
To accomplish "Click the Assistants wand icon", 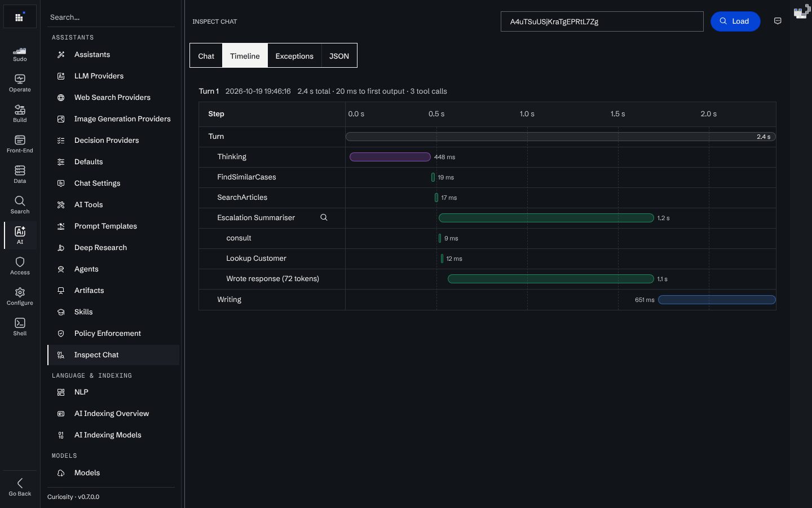I will pyautogui.click(x=61, y=55).
